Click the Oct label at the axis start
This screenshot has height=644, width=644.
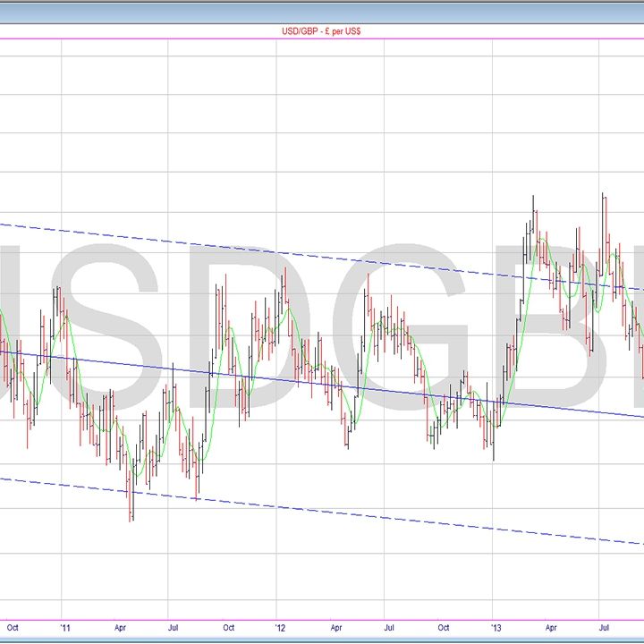[13, 628]
